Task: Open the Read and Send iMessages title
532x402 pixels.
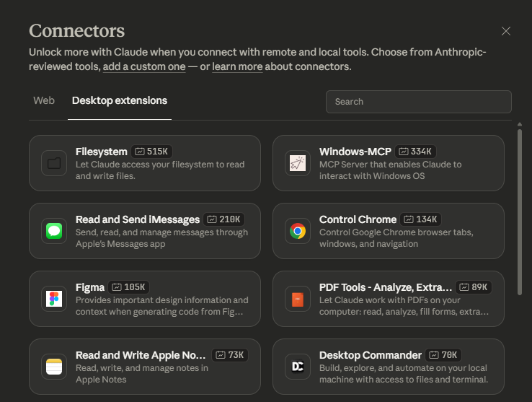Action: coord(138,219)
